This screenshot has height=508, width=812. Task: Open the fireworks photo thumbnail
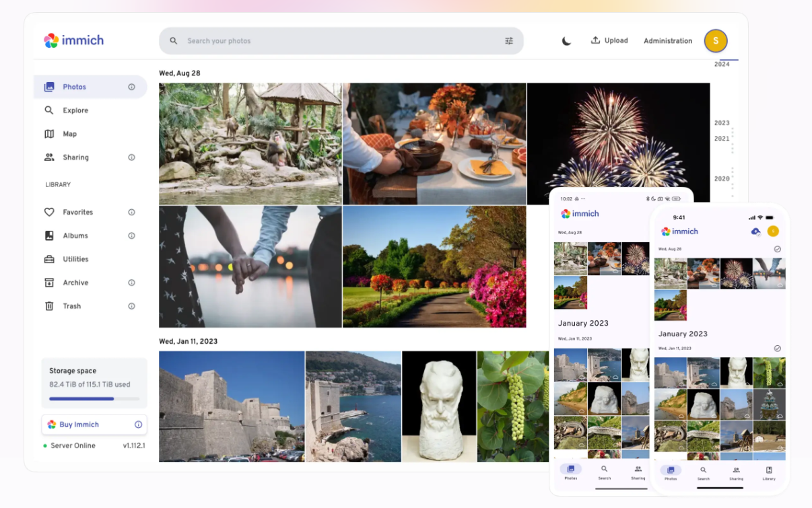pos(618,143)
